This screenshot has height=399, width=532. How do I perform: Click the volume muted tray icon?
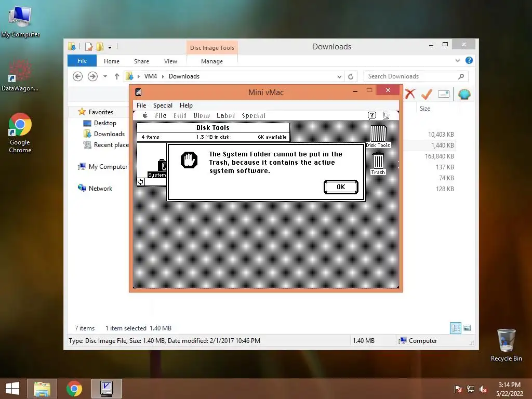483,389
